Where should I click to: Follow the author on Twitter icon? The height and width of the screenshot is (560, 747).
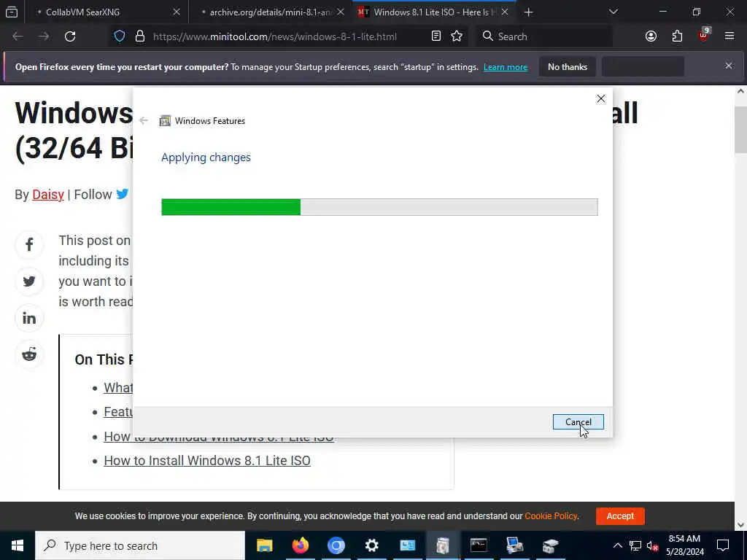pyautogui.click(x=123, y=194)
